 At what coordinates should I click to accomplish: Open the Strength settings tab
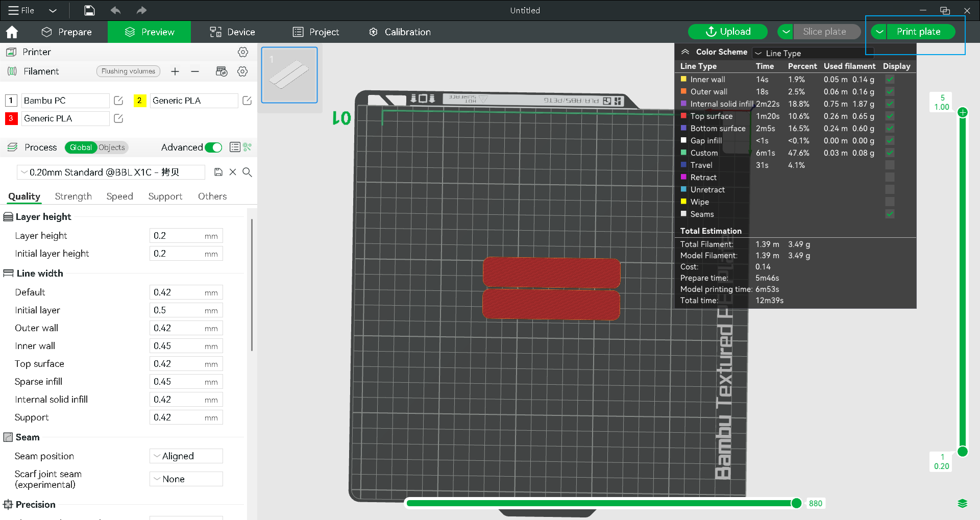tap(73, 196)
